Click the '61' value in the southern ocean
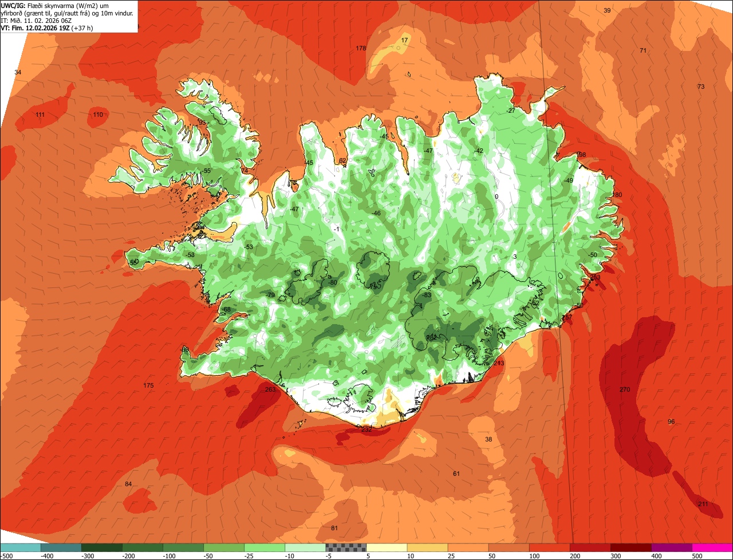This screenshot has height=560, width=733. (x=456, y=474)
